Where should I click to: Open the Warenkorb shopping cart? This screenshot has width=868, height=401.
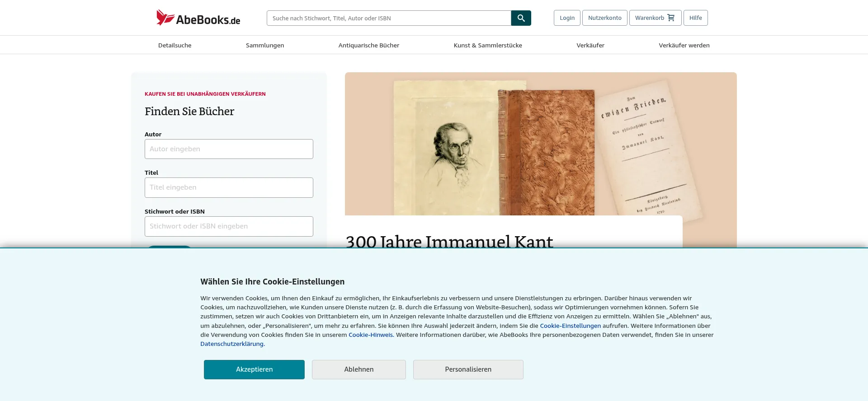coord(655,18)
